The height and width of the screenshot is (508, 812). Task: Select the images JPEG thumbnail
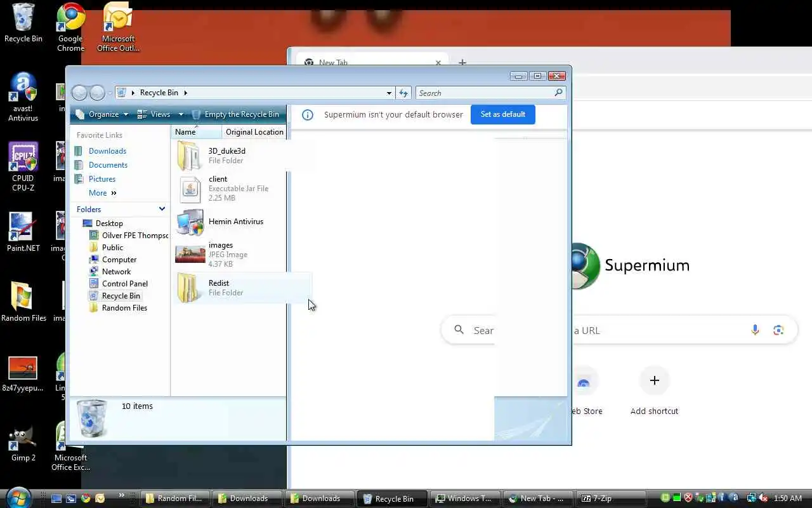pyautogui.click(x=190, y=255)
